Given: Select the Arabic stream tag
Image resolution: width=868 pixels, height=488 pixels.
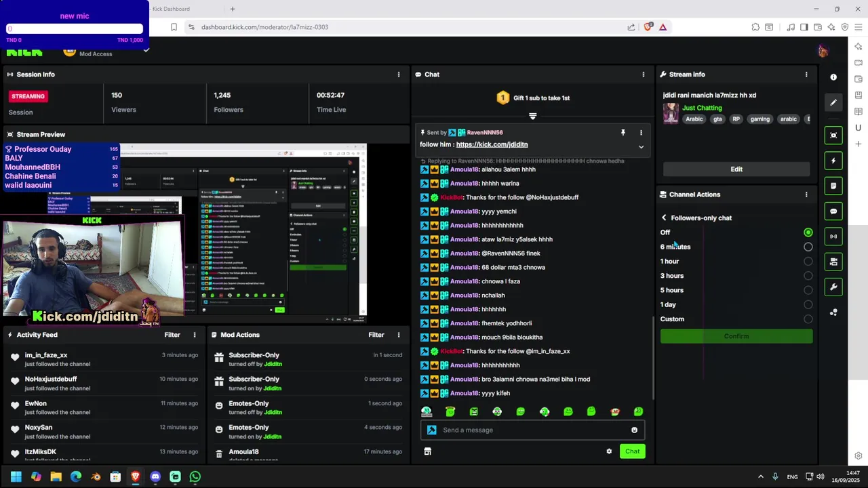Looking at the screenshot, I should coord(694,119).
